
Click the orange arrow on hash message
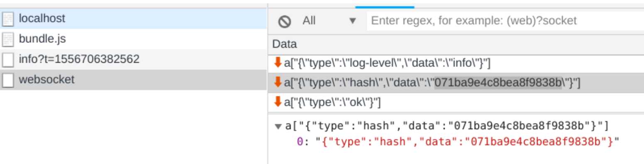pyautogui.click(x=278, y=82)
